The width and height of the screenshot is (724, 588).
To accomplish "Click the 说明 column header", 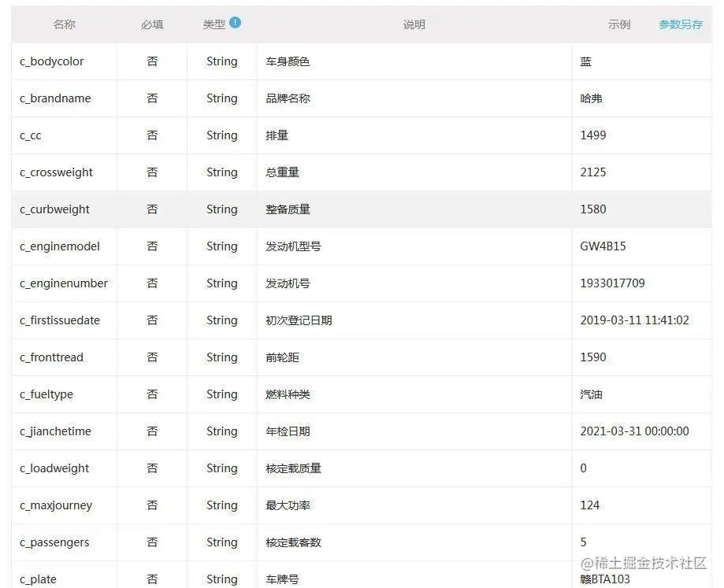I will 414,24.
